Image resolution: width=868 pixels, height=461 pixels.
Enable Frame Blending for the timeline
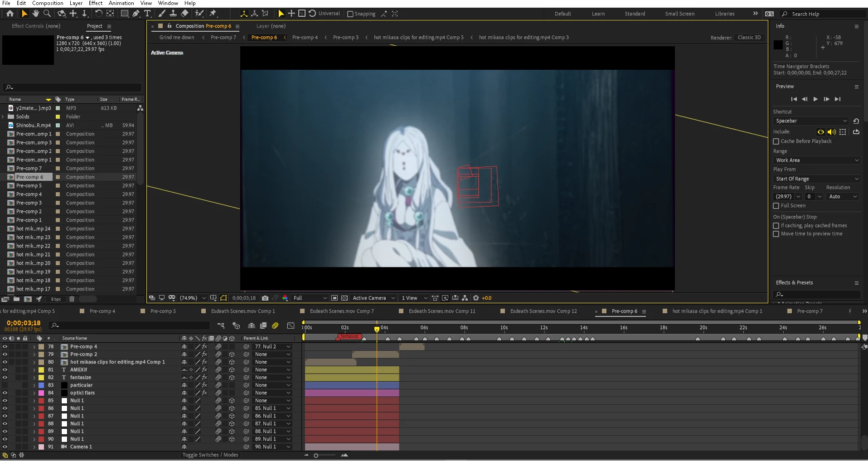[x=263, y=325]
